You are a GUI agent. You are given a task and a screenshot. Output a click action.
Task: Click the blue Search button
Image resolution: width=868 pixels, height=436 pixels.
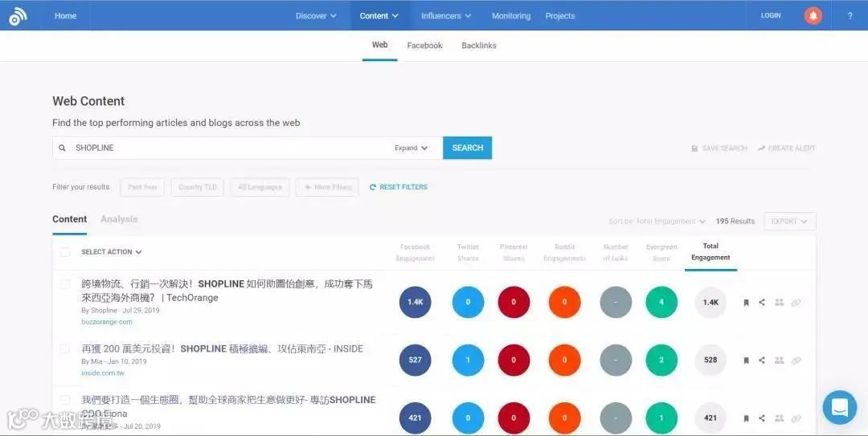[467, 148]
